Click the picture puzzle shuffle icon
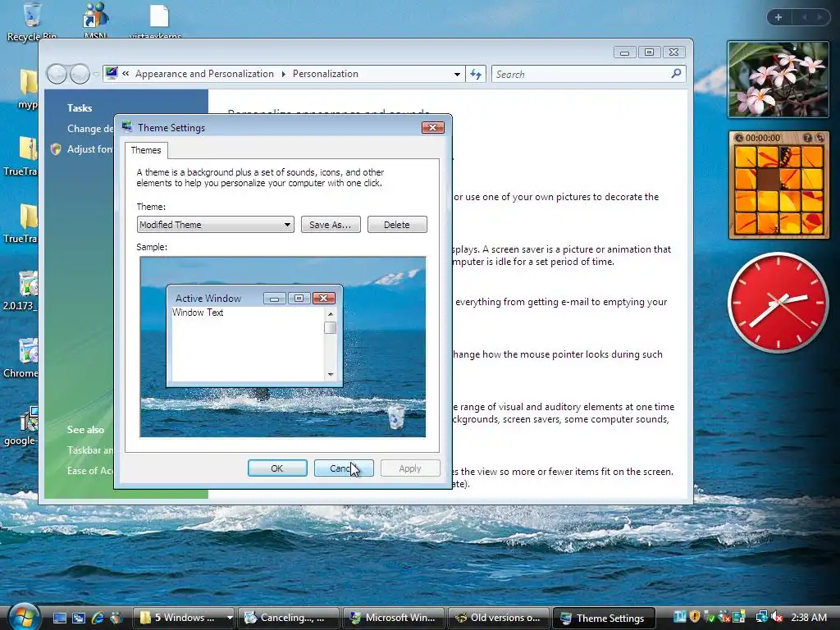This screenshot has height=630, width=840. (x=820, y=138)
